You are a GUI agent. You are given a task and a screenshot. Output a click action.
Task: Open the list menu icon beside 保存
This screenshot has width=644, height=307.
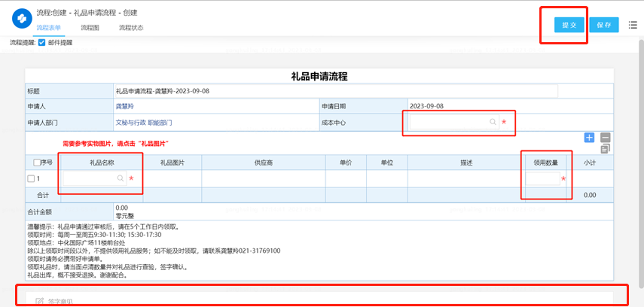click(x=633, y=25)
